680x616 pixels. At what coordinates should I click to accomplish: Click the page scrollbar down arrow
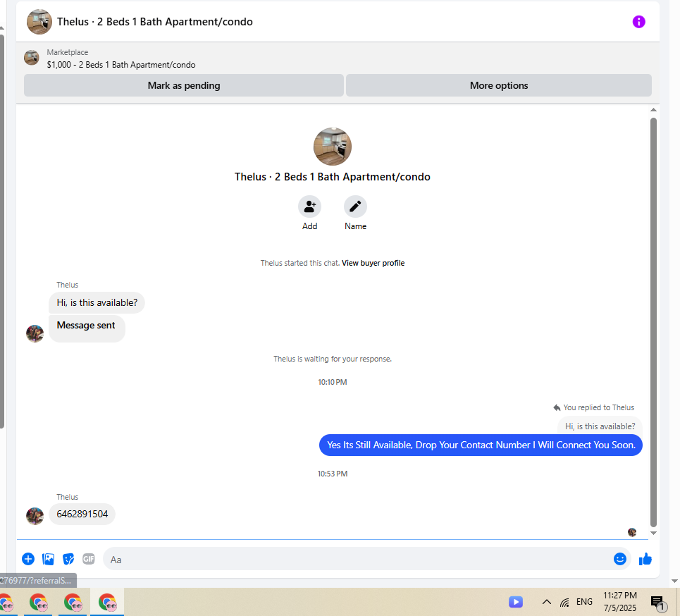click(674, 581)
